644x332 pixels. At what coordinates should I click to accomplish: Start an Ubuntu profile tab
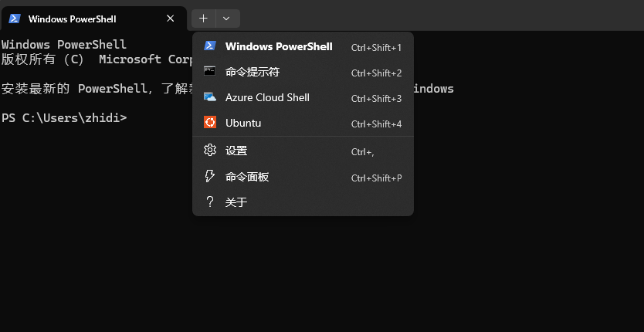click(x=243, y=123)
